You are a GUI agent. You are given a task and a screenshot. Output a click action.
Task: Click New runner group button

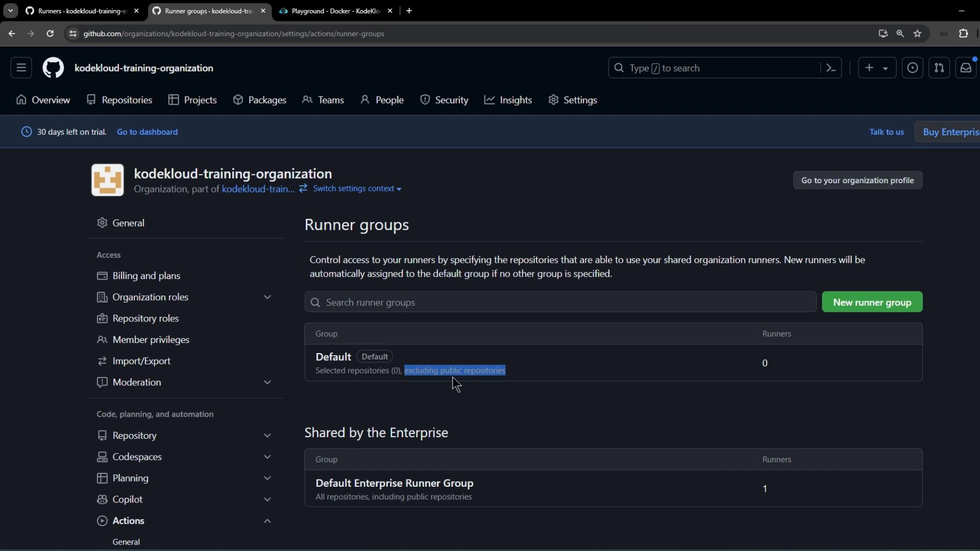(872, 302)
